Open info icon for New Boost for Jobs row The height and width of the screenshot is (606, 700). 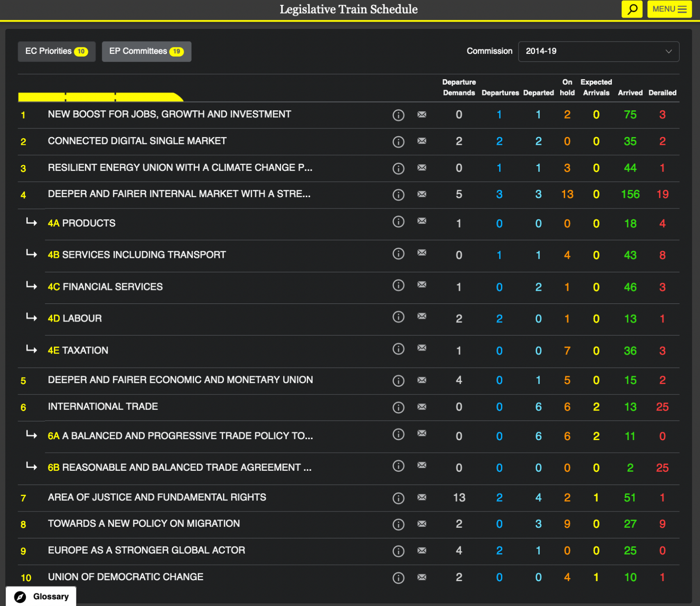(x=398, y=115)
